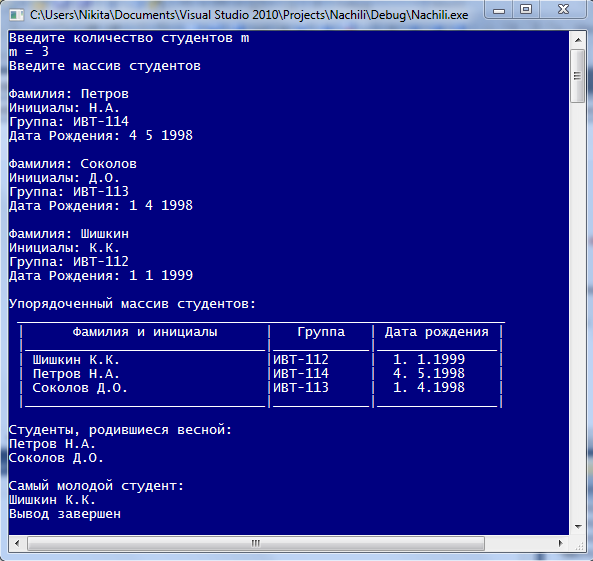Click the table header "Дата рождения"
593x561 pixels.
437,332
